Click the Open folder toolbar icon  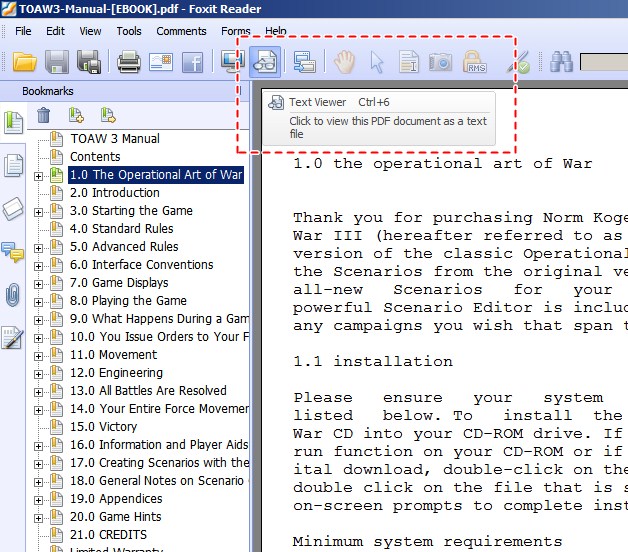(x=24, y=62)
